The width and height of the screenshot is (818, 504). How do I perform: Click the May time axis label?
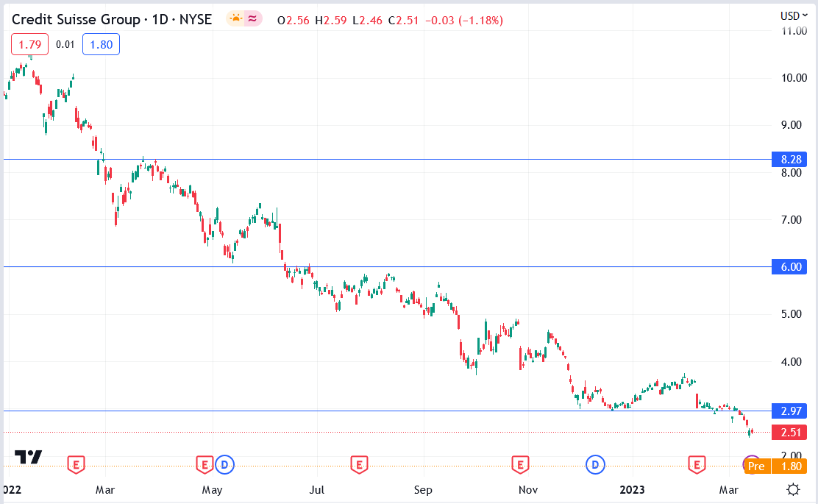click(x=212, y=490)
